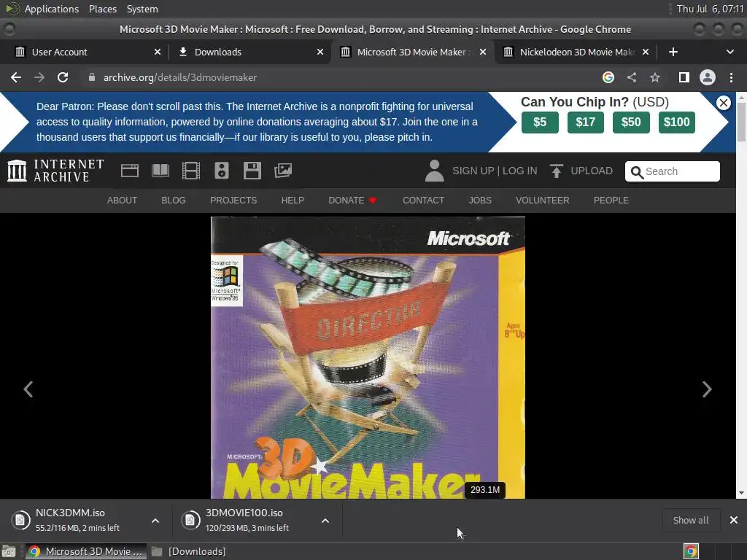This screenshot has width=747, height=560.
Task: Open the PEOPLE link
Action: (x=611, y=201)
